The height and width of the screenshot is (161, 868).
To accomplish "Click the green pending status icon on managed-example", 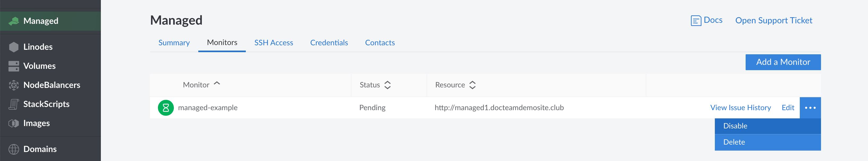I will pyautogui.click(x=166, y=108).
